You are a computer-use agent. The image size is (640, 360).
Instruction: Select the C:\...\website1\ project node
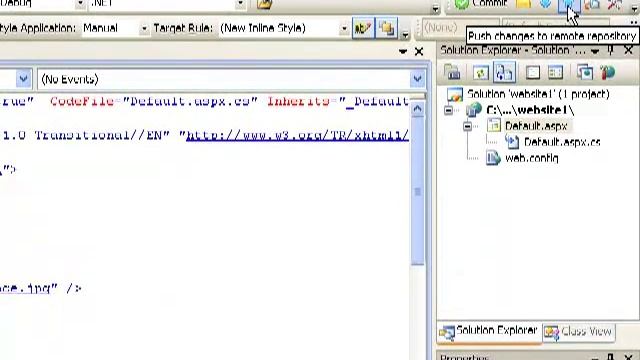coord(530,110)
